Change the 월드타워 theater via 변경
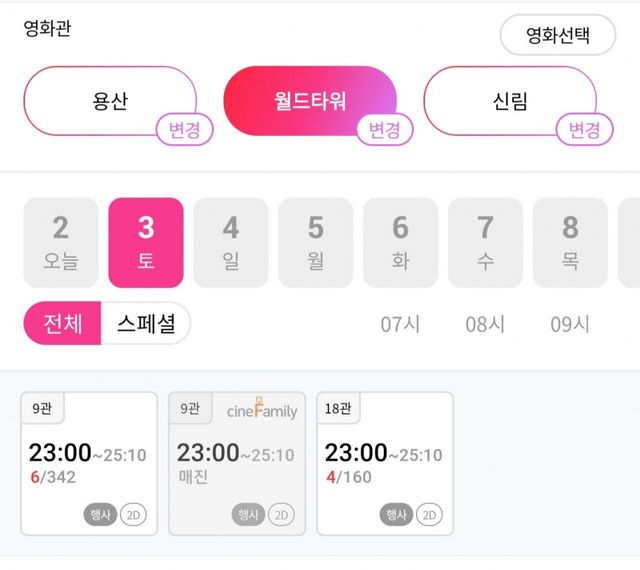640x570 pixels. click(x=385, y=130)
